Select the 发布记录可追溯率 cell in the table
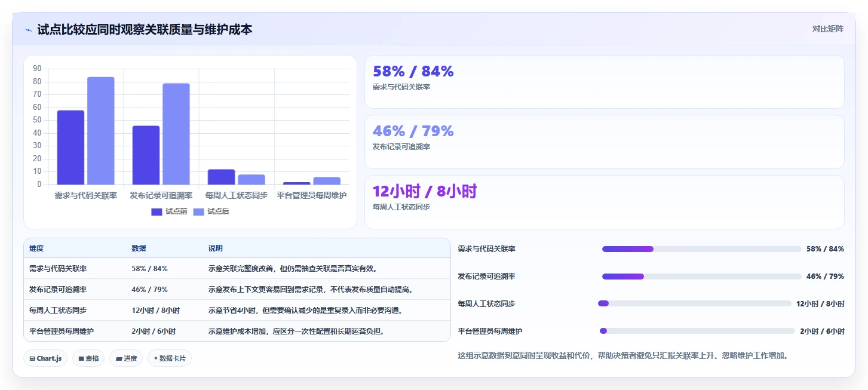 point(58,290)
